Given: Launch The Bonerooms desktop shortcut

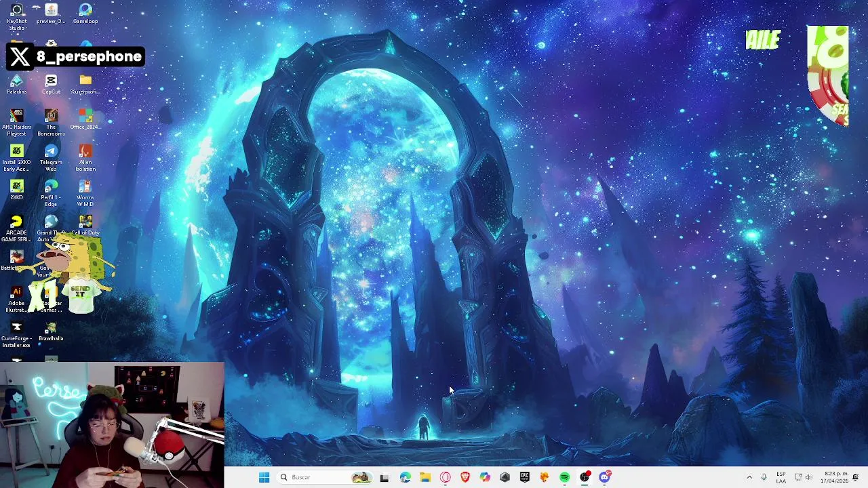Looking at the screenshot, I should coord(51,123).
